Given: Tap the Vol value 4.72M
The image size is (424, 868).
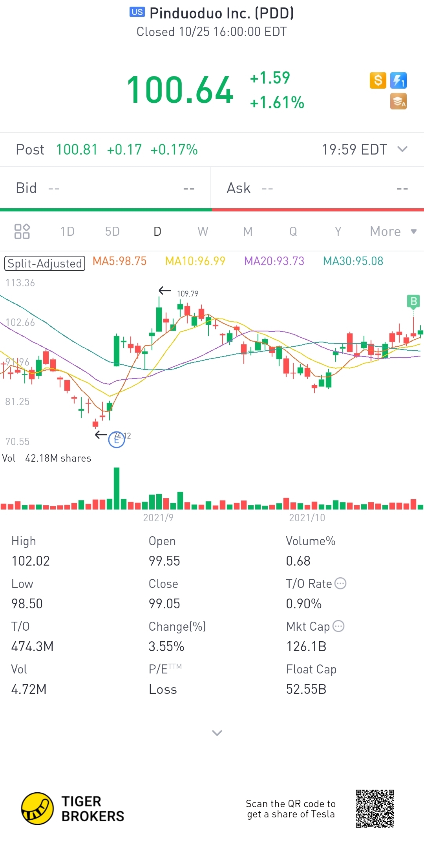Looking at the screenshot, I should click(29, 689).
